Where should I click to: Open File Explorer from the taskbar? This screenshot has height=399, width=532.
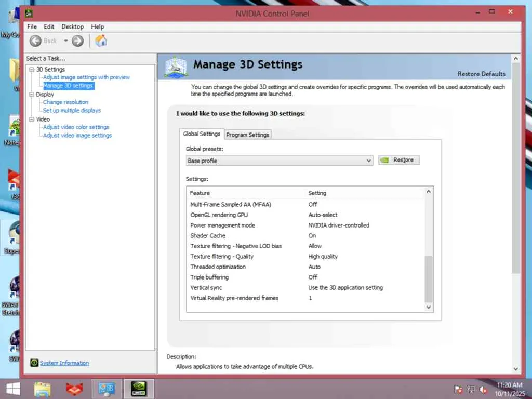pyautogui.click(x=43, y=389)
